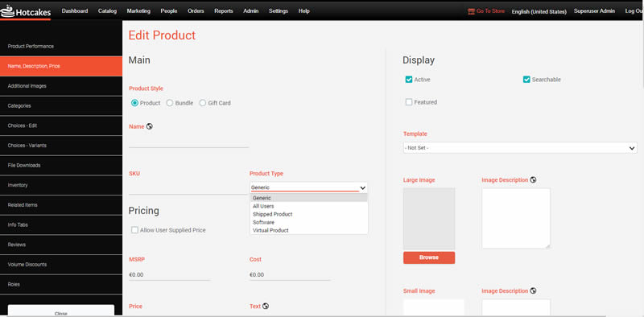Select the Bundle radio button
Image resolution: width=644 pixels, height=317 pixels.
(x=170, y=103)
